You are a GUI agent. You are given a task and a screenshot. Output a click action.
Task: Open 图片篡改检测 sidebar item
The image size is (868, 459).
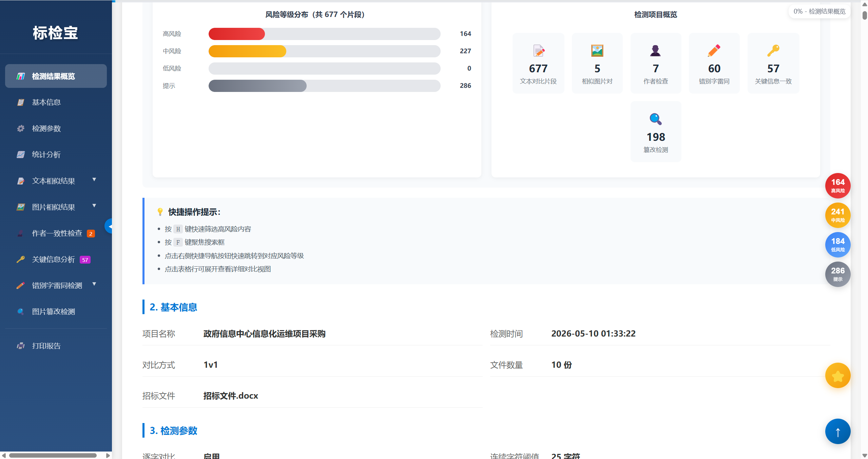[x=56, y=311]
